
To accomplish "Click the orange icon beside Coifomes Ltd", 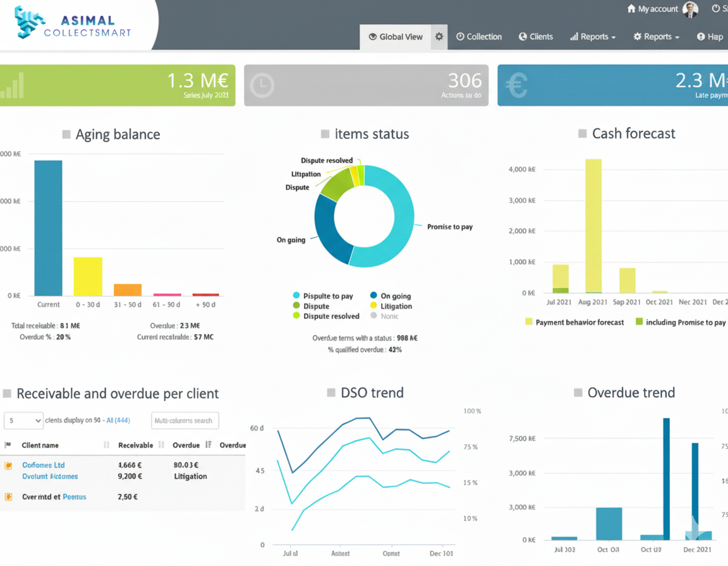I will (x=9, y=466).
